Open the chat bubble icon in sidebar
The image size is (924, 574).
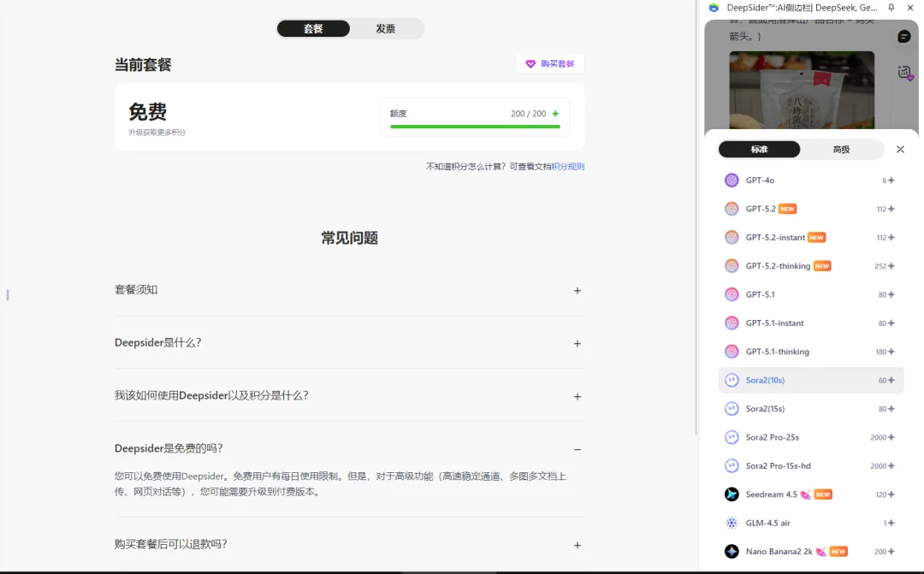904,37
